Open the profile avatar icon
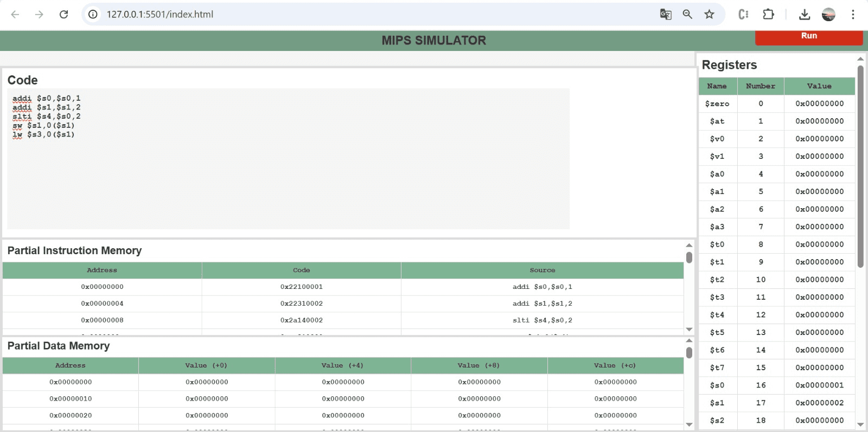 pyautogui.click(x=828, y=15)
